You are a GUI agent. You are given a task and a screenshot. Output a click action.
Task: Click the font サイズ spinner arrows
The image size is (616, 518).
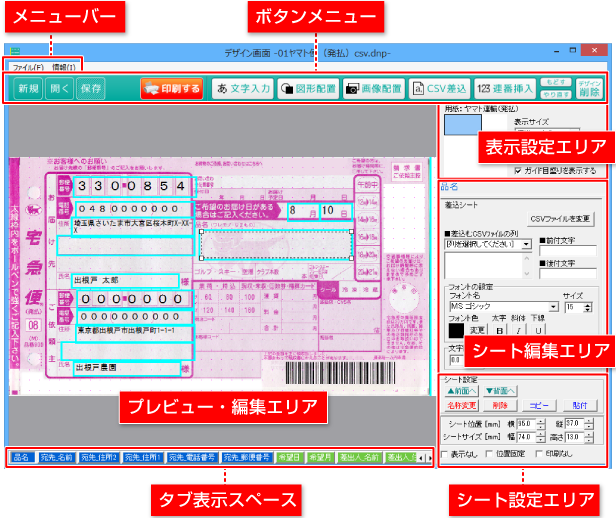[x=588, y=307]
